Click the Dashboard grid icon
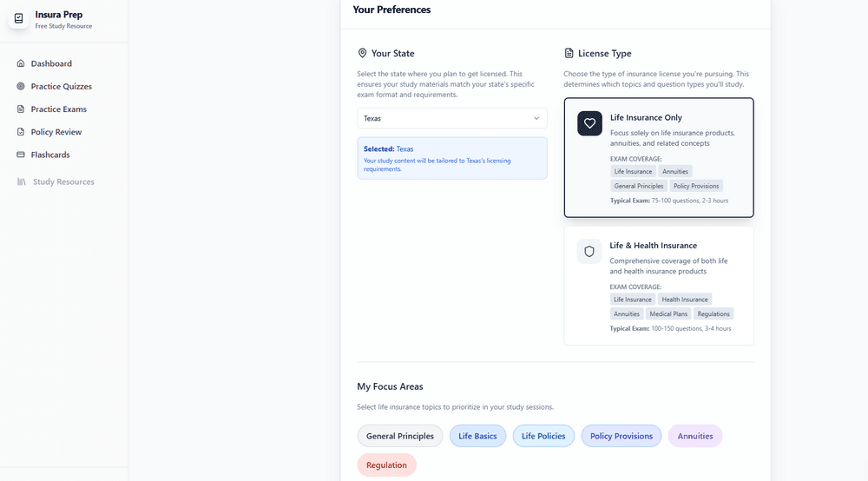Viewport: 868px width, 481px height. pyautogui.click(x=21, y=63)
